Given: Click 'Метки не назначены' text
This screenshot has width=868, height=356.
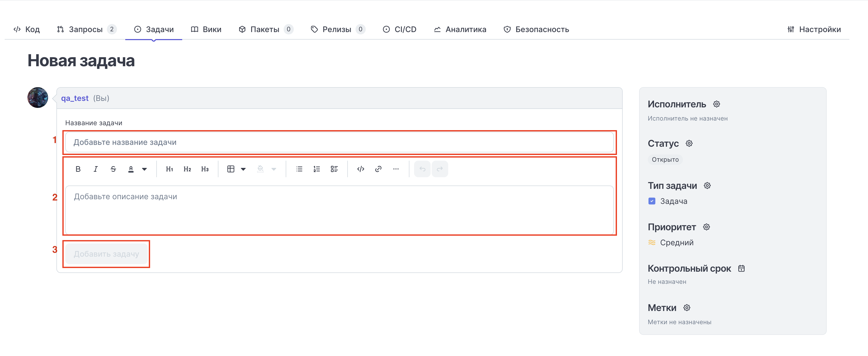Looking at the screenshot, I should tap(679, 322).
